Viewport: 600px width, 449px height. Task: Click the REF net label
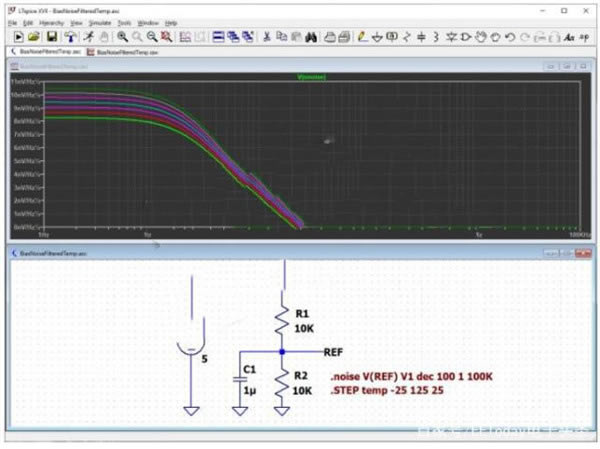(x=335, y=352)
